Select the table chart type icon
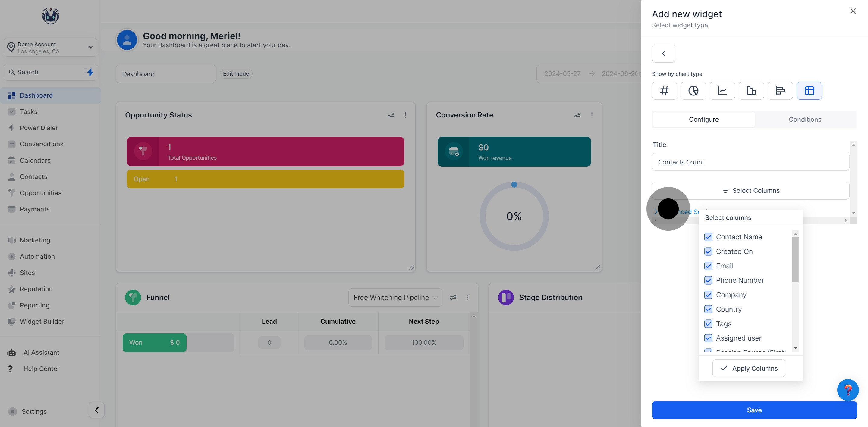Viewport: 868px width, 427px height. coord(809,91)
